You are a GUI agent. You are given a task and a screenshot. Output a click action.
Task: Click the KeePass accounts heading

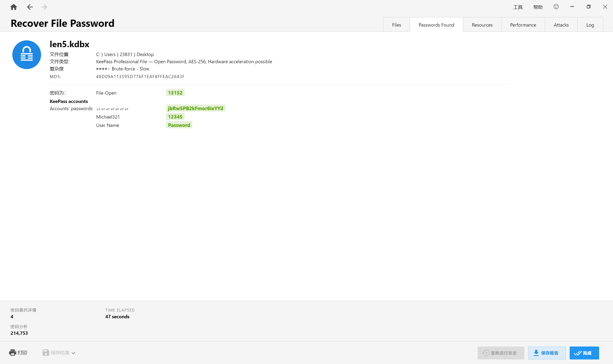coord(69,101)
